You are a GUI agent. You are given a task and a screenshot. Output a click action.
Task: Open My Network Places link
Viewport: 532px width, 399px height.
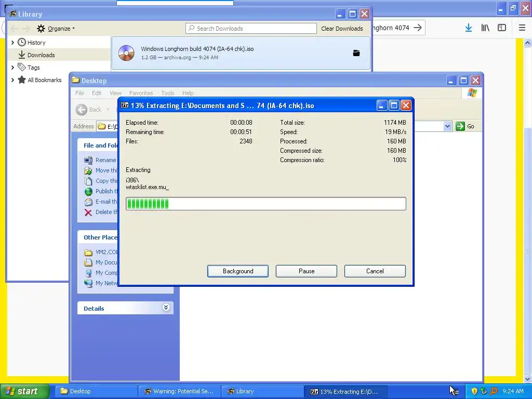click(x=107, y=283)
